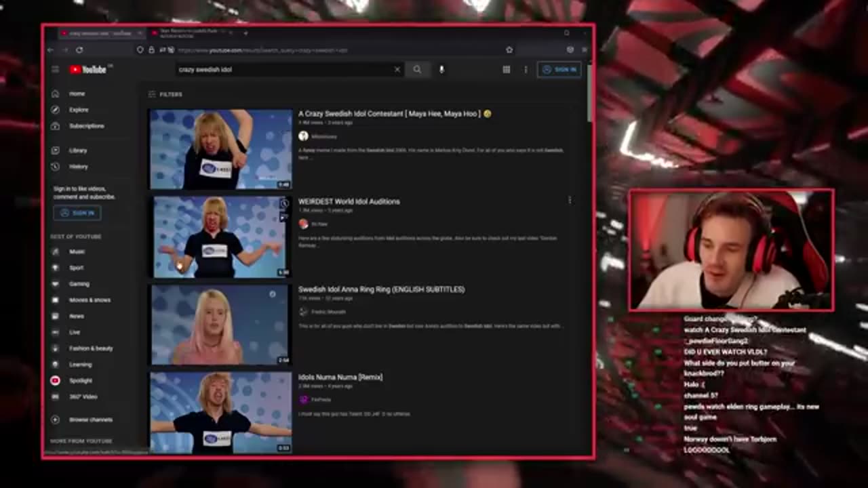
Task: Open the YouTube hamburger guide menu
Action: (x=55, y=69)
